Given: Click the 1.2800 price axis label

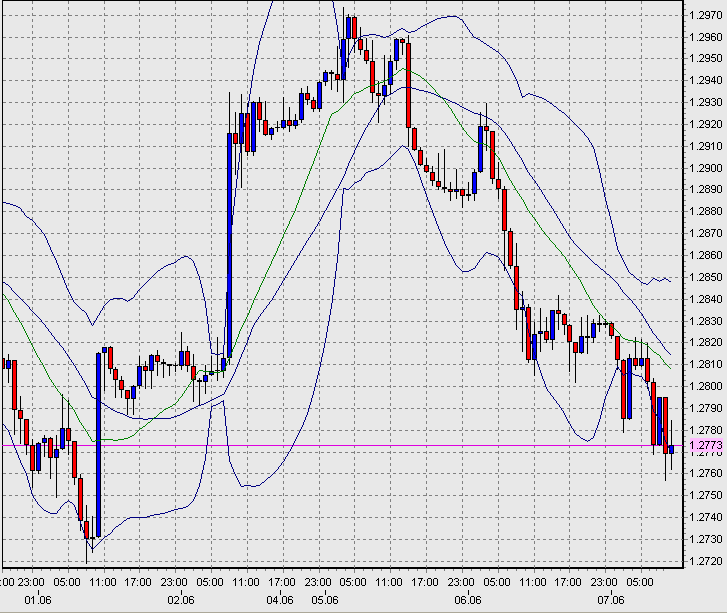Looking at the screenshot, I should pos(706,386).
